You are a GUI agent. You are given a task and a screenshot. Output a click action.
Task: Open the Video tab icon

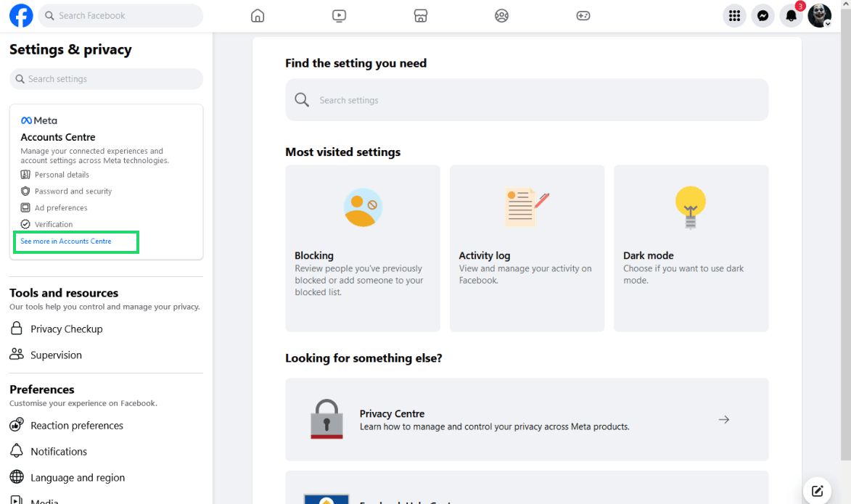[339, 15]
